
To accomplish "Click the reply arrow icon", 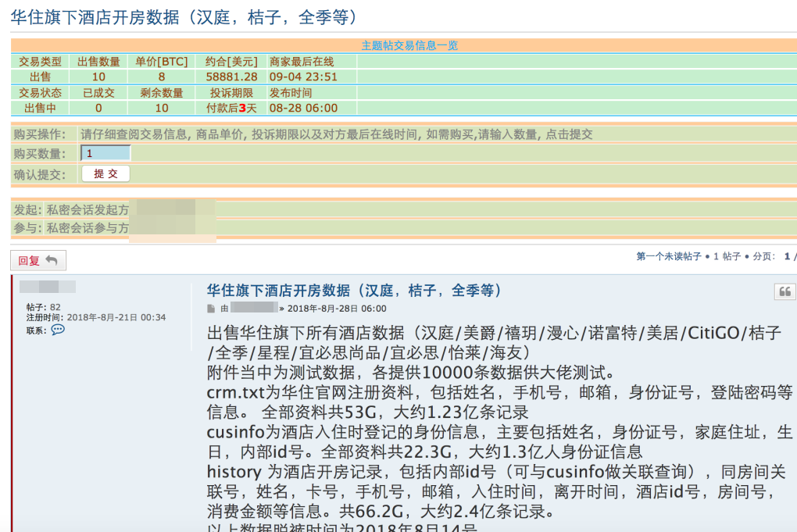I will tap(52, 261).
